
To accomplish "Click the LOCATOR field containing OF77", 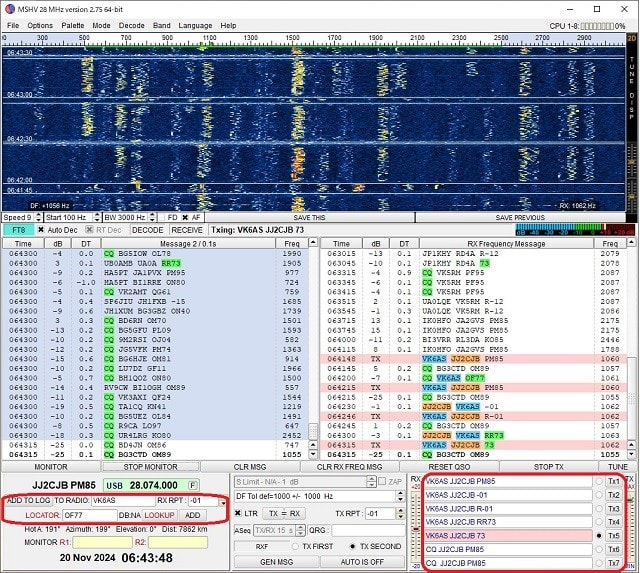I will pos(90,515).
